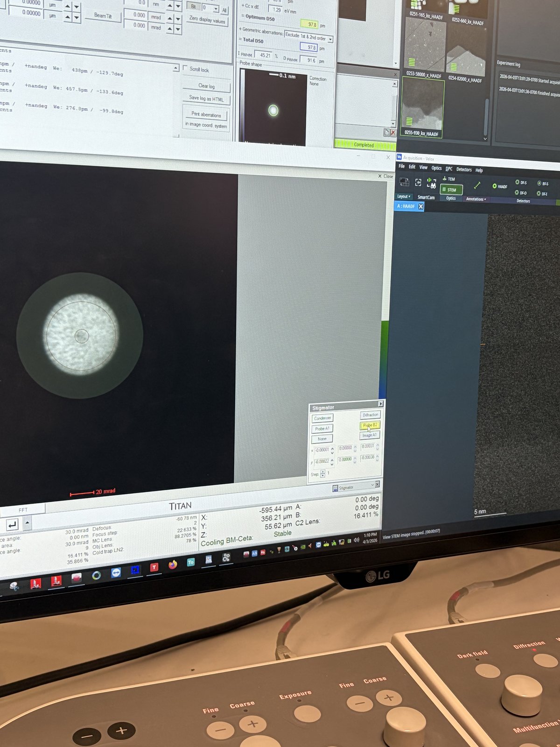The height and width of the screenshot is (747, 560).
Task: Click the Total D50 value field 97.8
Action: [309, 47]
